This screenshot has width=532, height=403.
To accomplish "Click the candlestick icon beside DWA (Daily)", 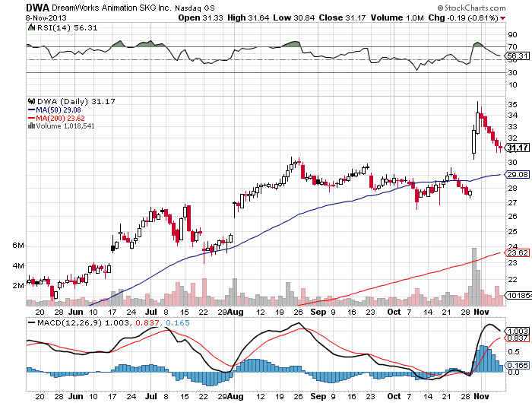I will pos(32,101).
